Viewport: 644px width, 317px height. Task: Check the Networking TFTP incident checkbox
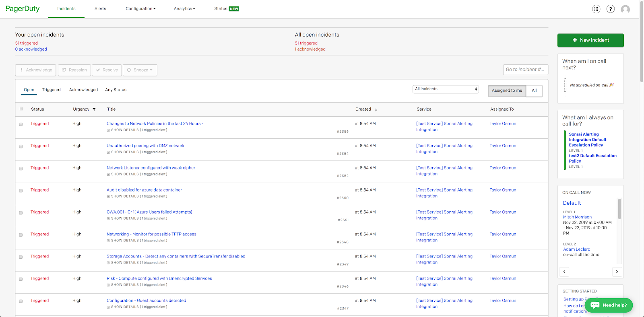[x=21, y=235]
